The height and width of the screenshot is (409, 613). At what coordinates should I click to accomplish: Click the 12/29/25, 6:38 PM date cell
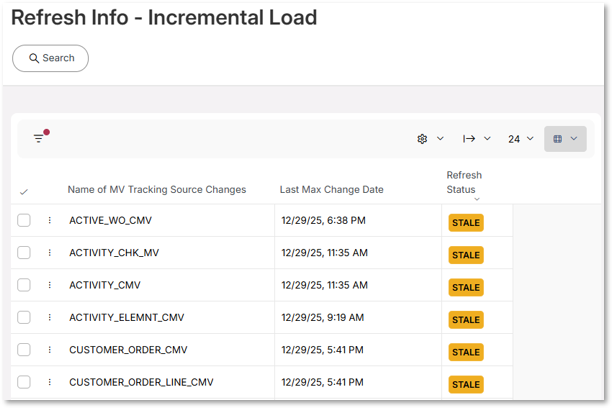(324, 221)
